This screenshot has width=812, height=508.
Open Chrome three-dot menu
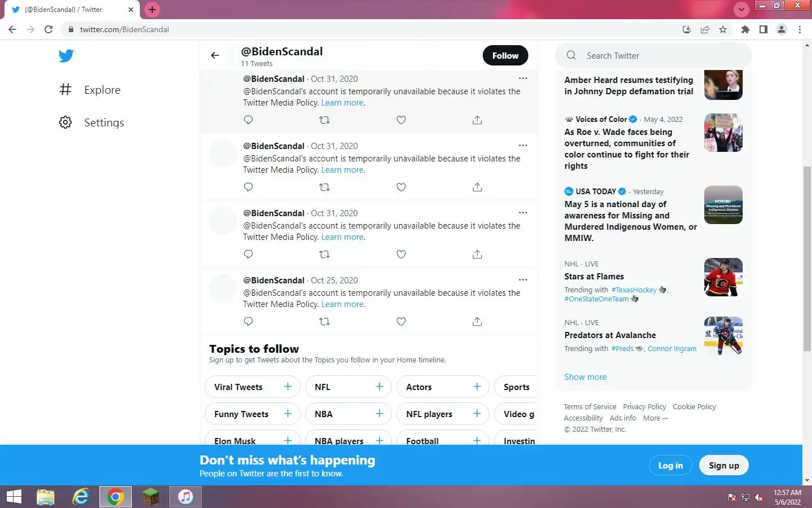(x=800, y=29)
